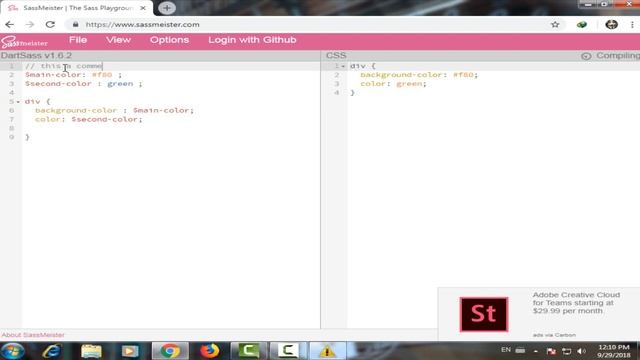Click the SassMeister logo
The height and width of the screenshot is (360, 640).
[x=24, y=42]
